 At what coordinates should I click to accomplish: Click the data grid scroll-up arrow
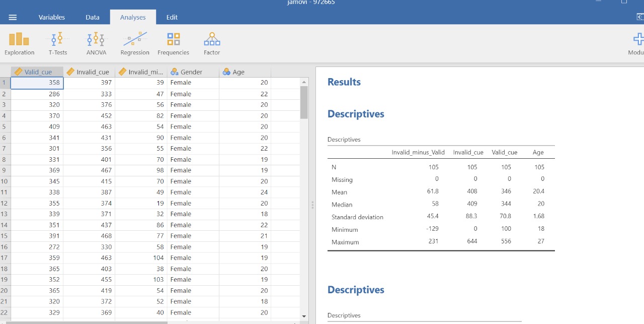click(304, 82)
